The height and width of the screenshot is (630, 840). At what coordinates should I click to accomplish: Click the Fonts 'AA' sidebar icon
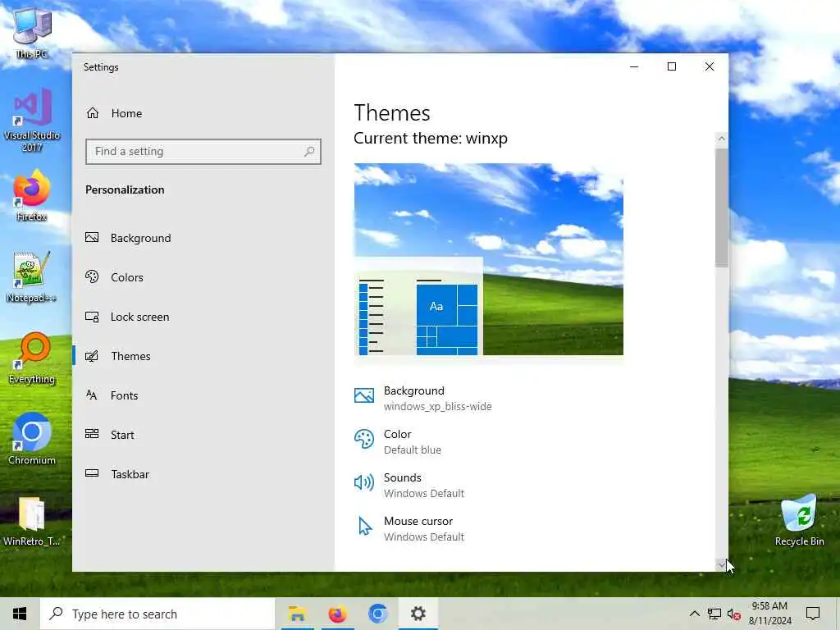pos(92,395)
